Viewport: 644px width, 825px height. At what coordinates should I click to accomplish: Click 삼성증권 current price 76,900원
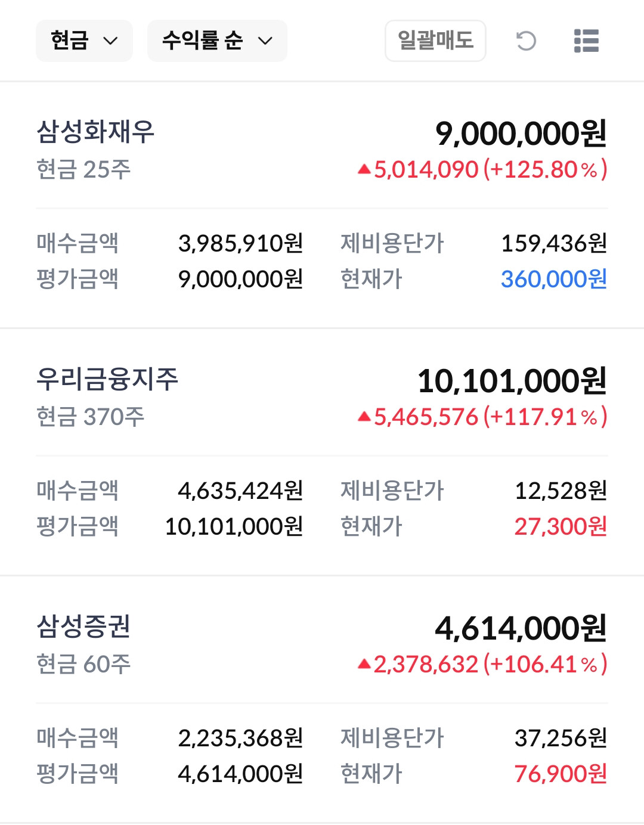561,774
